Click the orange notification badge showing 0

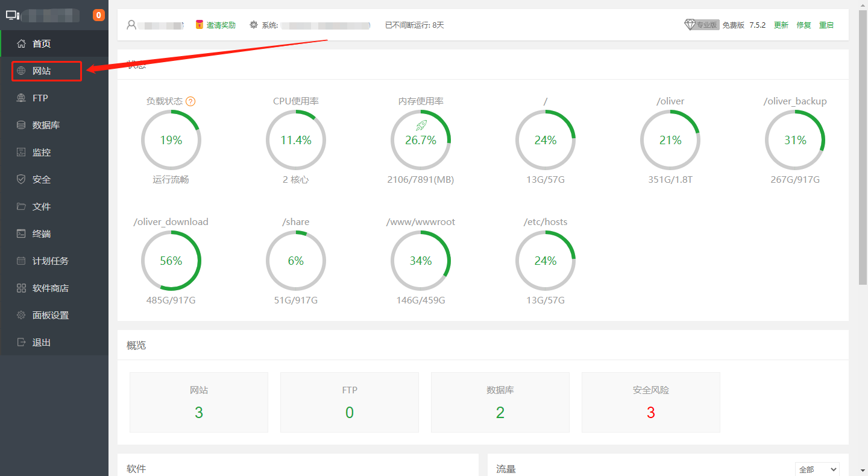pyautogui.click(x=99, y=15)
